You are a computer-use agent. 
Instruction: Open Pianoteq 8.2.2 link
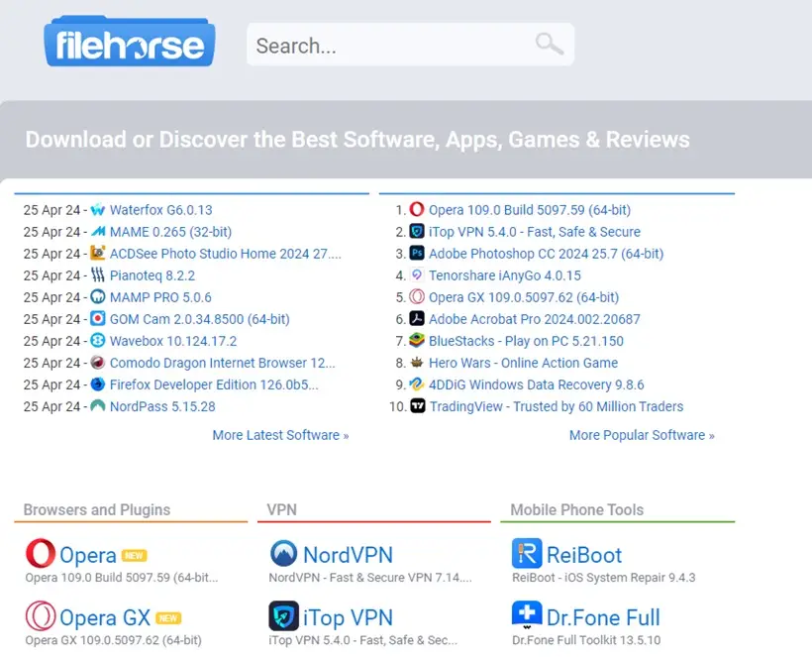[x=152, y=275]
